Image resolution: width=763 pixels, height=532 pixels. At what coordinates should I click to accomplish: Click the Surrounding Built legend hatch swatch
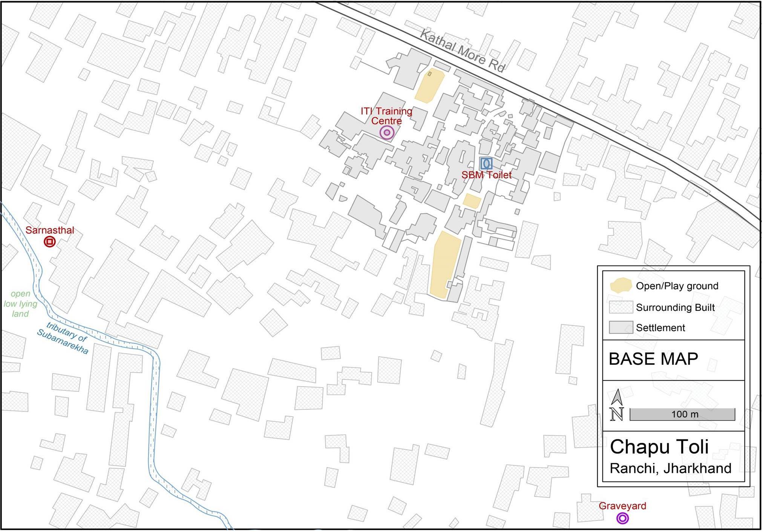621,307
